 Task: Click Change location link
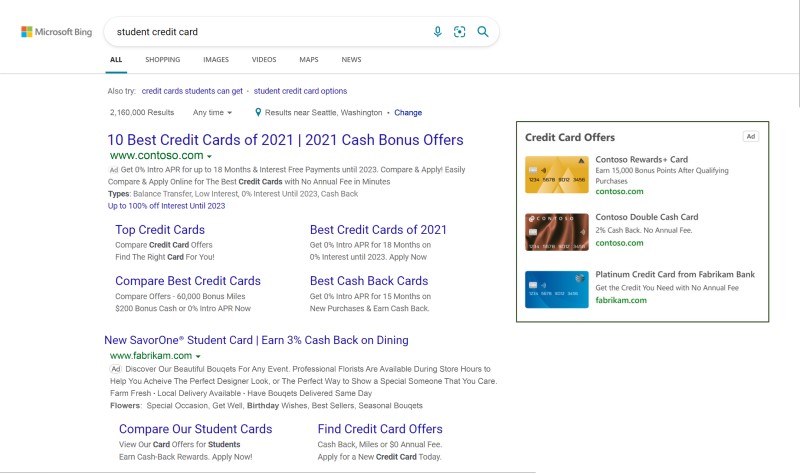tap(408, 112)
